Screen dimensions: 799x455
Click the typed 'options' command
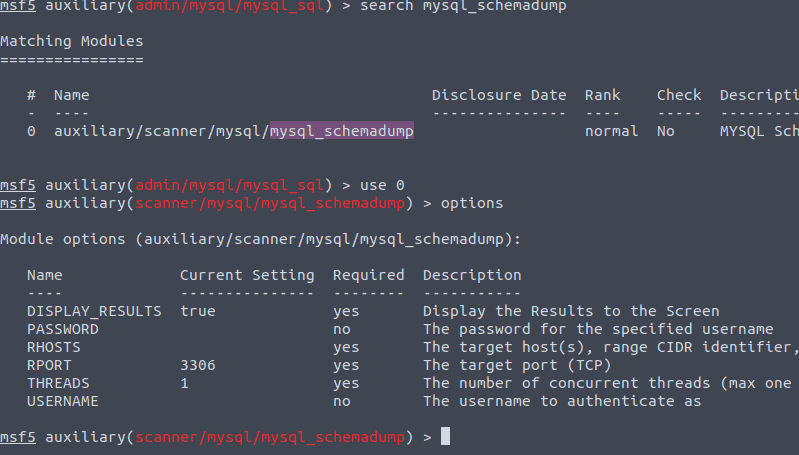tap(472, 203)
